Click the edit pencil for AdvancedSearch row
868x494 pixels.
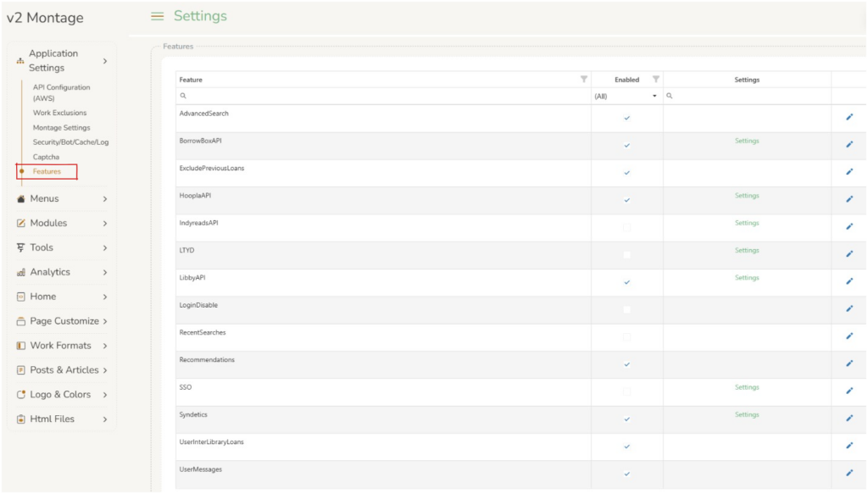click(x=849, y=118)
